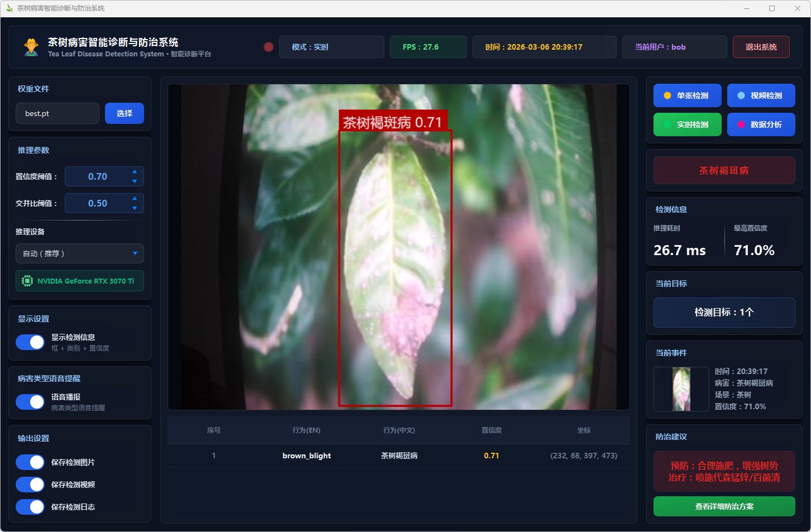Increase IoU threshold with up arrow
This screenshot has width=811, height=532.
[135, 198]
